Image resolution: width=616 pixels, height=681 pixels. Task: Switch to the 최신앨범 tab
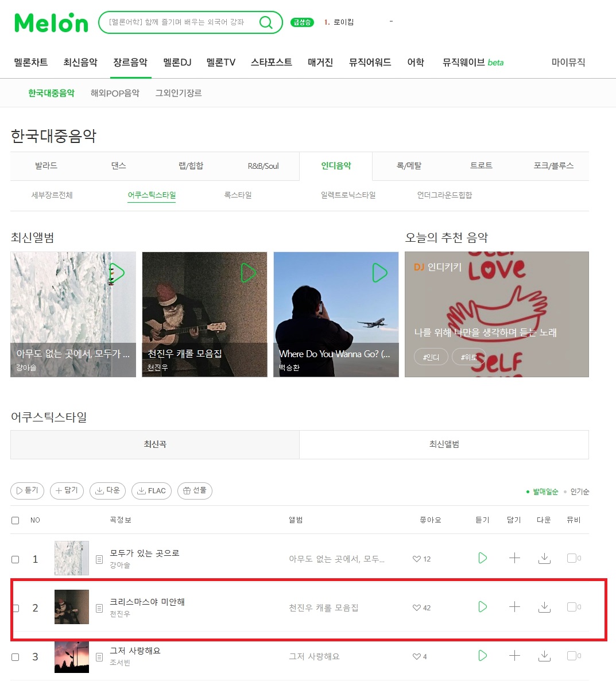coord(444,444)
